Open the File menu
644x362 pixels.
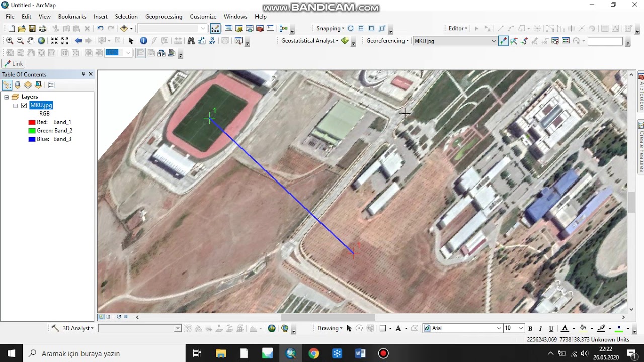[10, 17]
